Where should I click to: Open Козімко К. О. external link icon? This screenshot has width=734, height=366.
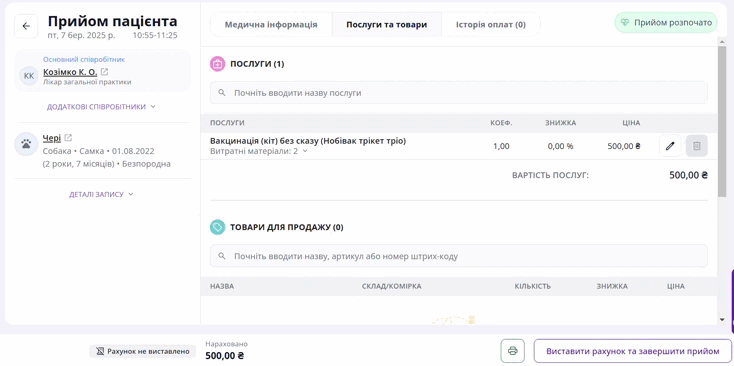pyautogui.click(x=104, y=72)
